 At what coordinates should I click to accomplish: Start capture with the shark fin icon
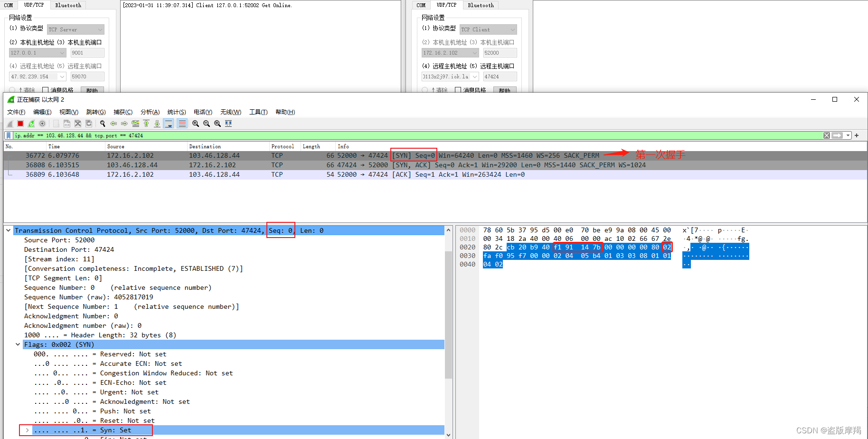click(10, 124)
